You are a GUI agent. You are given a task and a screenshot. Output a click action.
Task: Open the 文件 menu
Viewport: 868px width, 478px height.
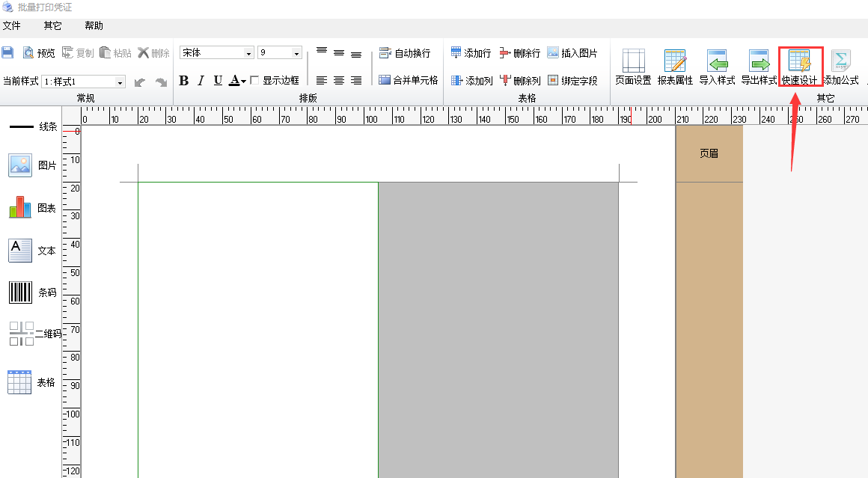pyautogui.click(x=11, y=25)
